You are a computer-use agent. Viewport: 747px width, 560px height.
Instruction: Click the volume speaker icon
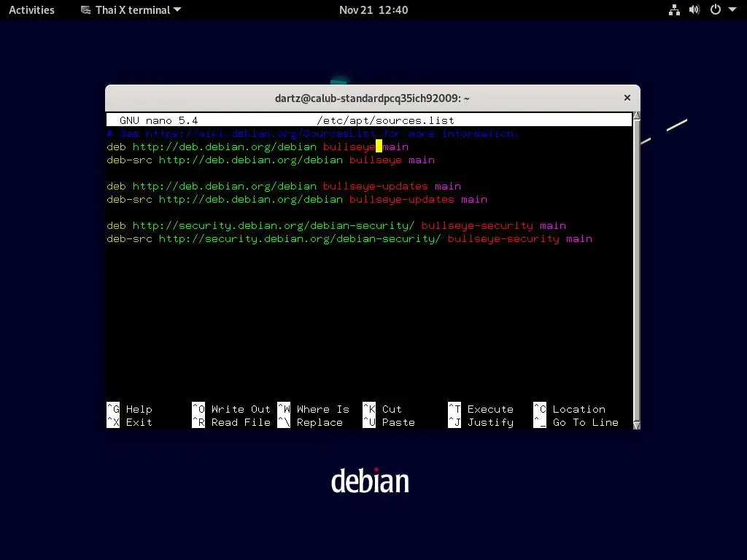[694, 10]
